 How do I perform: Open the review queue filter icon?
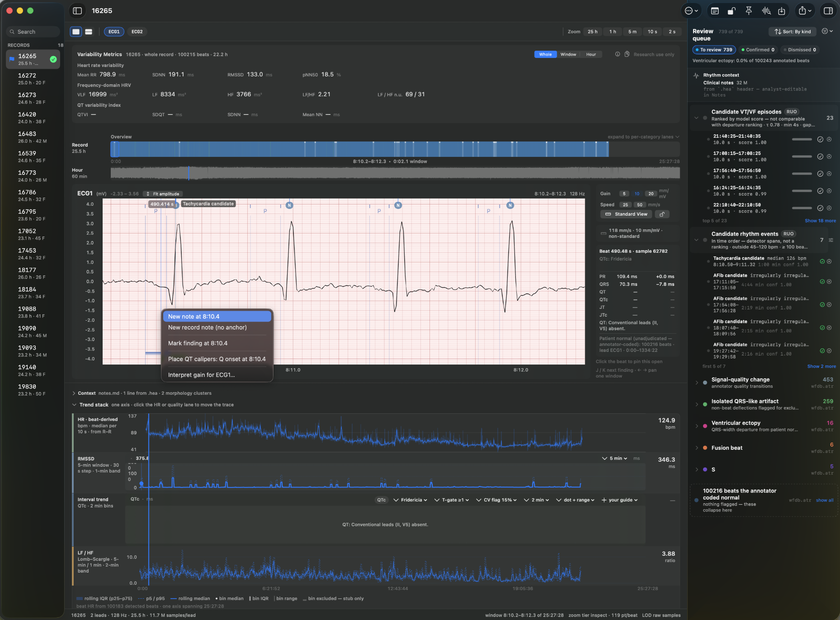827,31
